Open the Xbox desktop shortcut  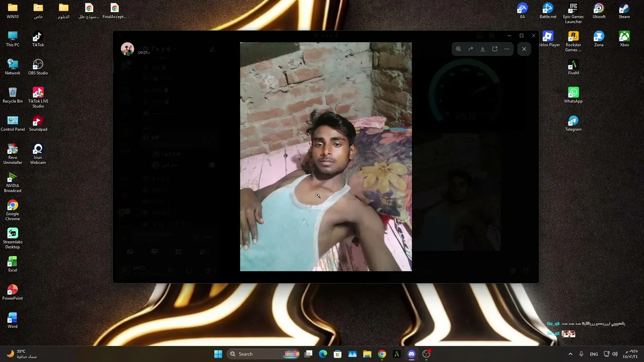click(x=624, y=39)
